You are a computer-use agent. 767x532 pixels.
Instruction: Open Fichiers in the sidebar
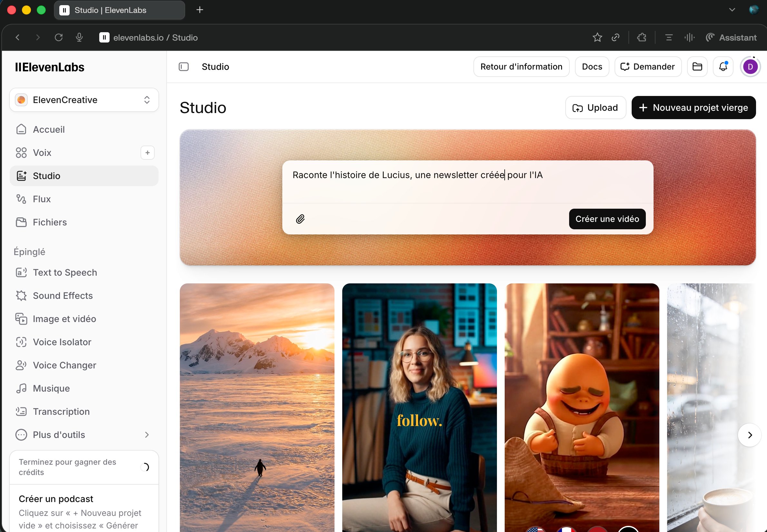(x=84, y=222)
